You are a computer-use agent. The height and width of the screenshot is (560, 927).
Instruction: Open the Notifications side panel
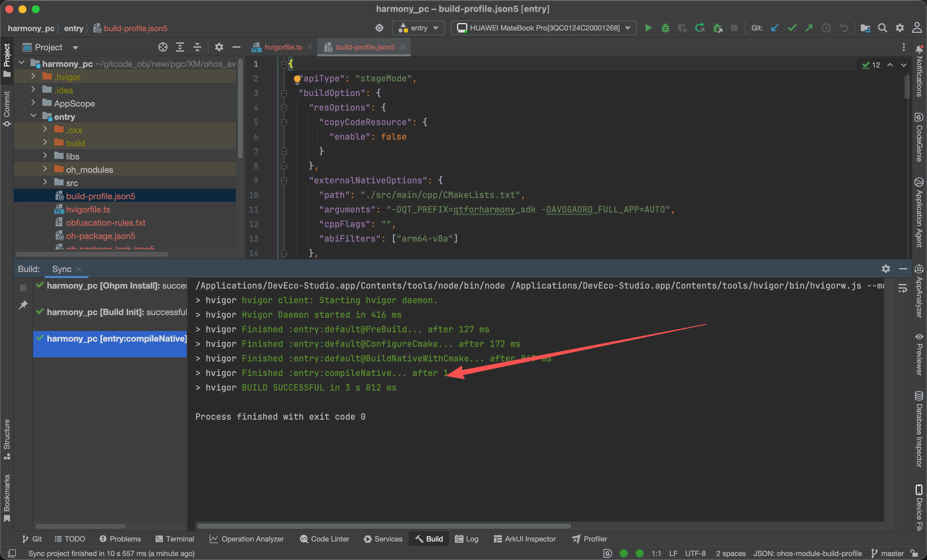pos(919,71)
